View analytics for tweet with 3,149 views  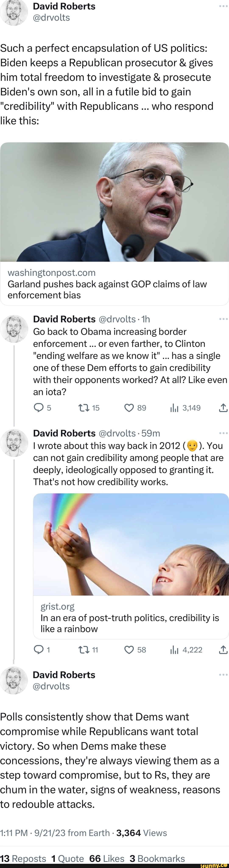174,408
